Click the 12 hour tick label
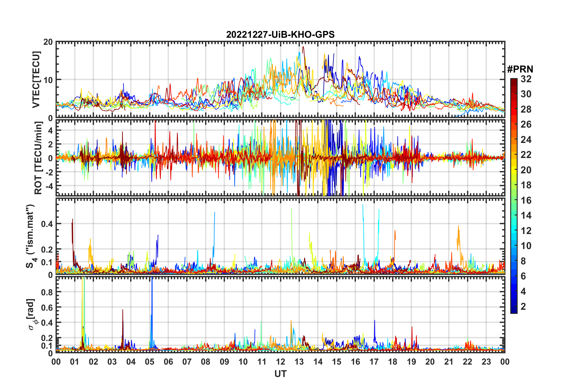561x392 pixels. pyautogui.click(x=280, y=362)
